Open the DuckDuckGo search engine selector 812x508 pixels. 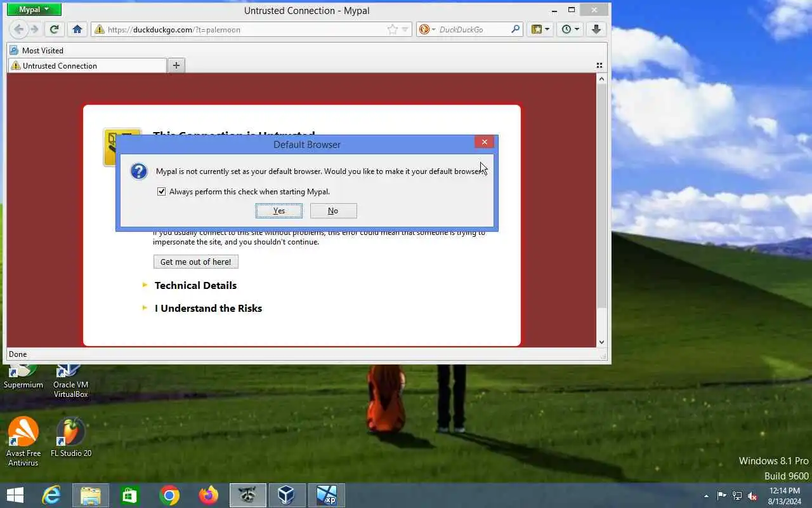(427, 29)
